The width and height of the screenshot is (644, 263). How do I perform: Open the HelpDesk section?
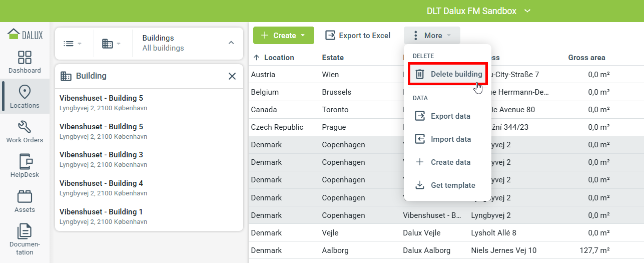tap(25, 166)
